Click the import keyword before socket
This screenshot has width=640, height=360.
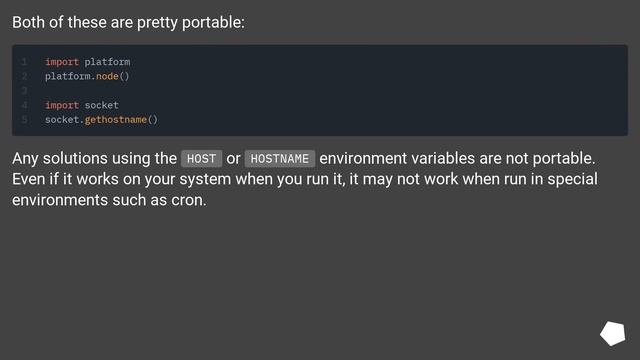[62, 105]
